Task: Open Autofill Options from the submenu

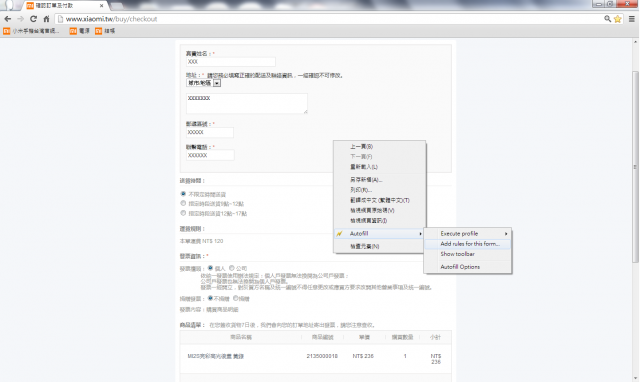Action: click(x=468, y=267)
